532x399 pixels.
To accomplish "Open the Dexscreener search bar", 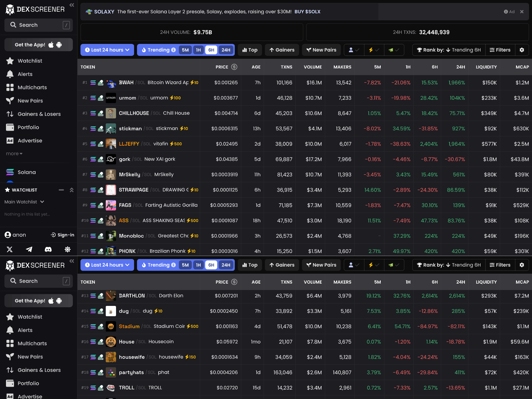I will [38, 25].
